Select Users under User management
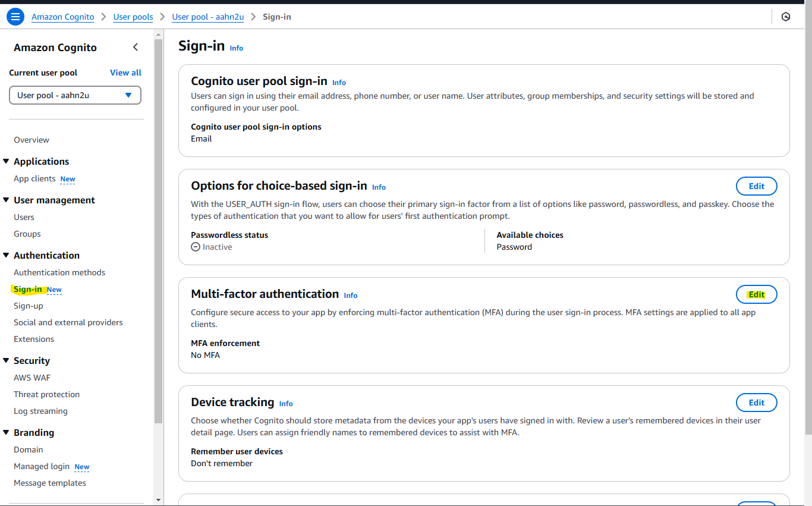This screenshot has height=506, width=812. coord(24,217)
